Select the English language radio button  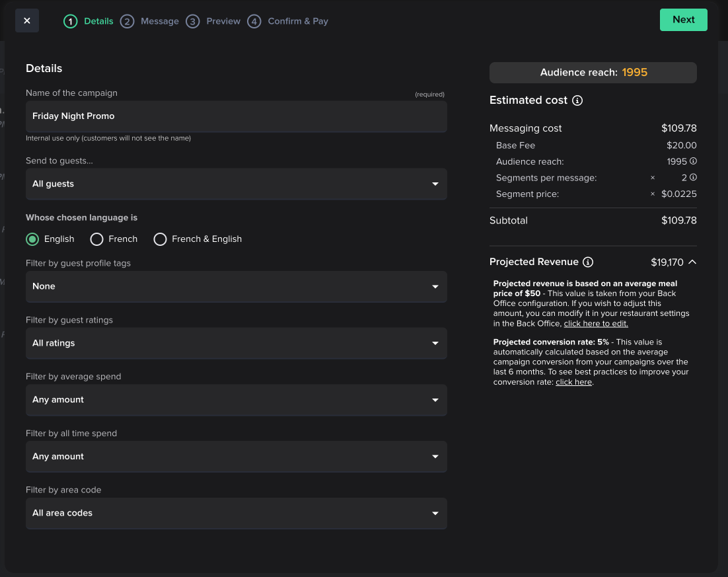pyautogui.click(x=32, y=239)
